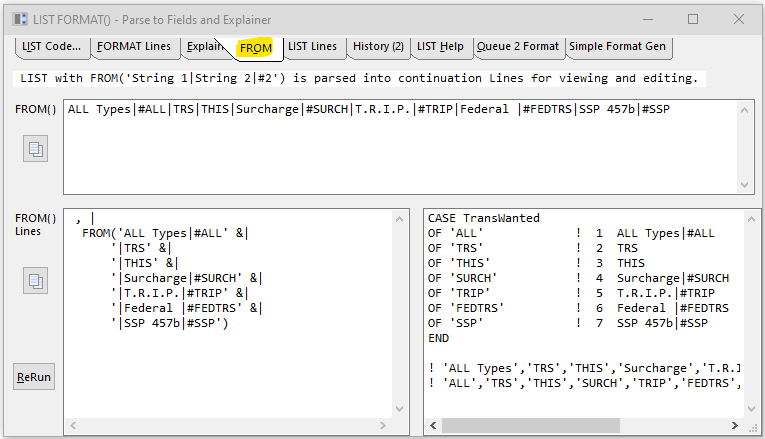This screenshot has height=439, width=765.
Task: Show the LIST Help tab
Action: point(440,47)
